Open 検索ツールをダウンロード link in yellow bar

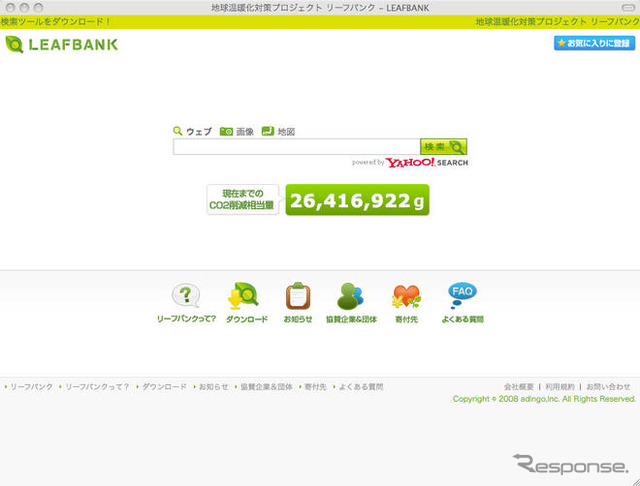pos(56,22)
